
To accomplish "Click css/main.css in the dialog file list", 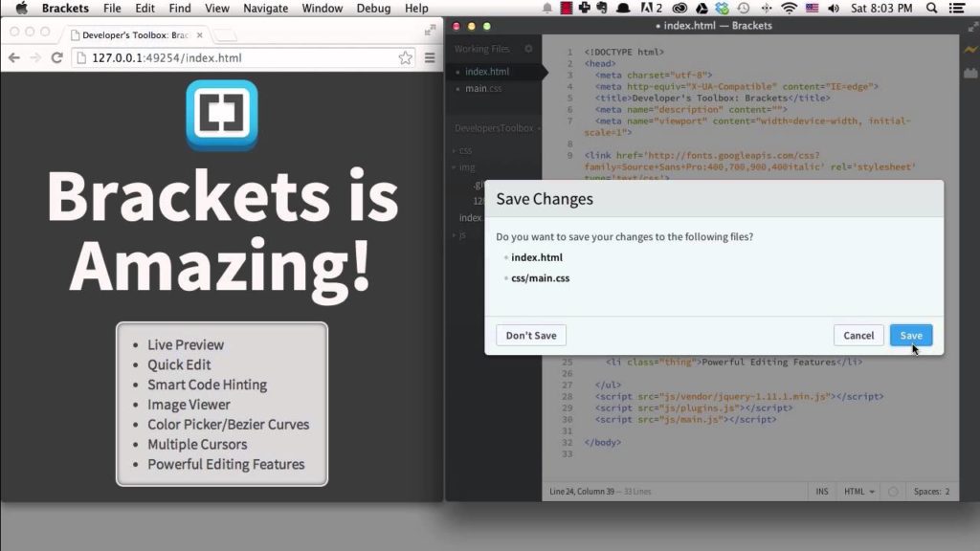I will 540,278.
